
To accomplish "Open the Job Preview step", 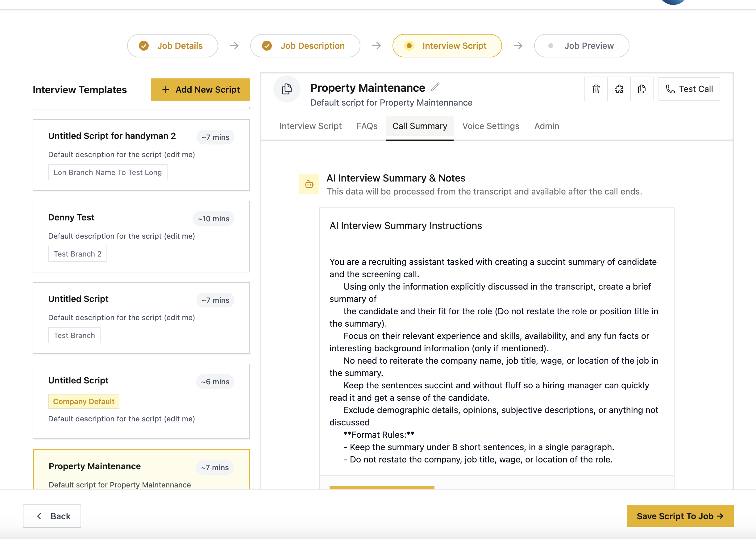I will pos(581,46).
